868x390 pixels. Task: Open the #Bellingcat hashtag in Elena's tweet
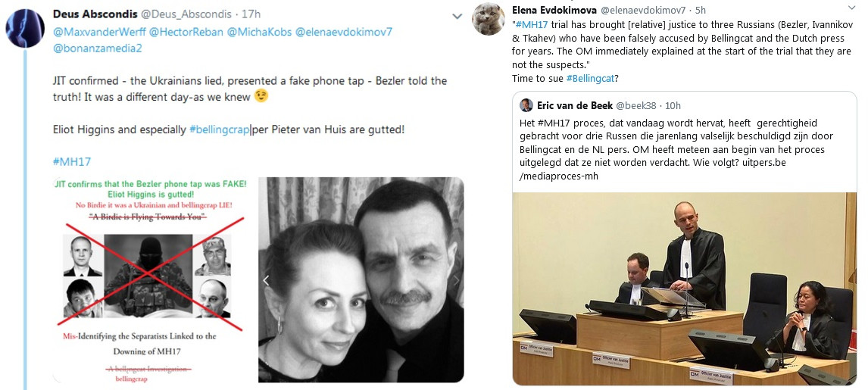click(x=590, y=79)
